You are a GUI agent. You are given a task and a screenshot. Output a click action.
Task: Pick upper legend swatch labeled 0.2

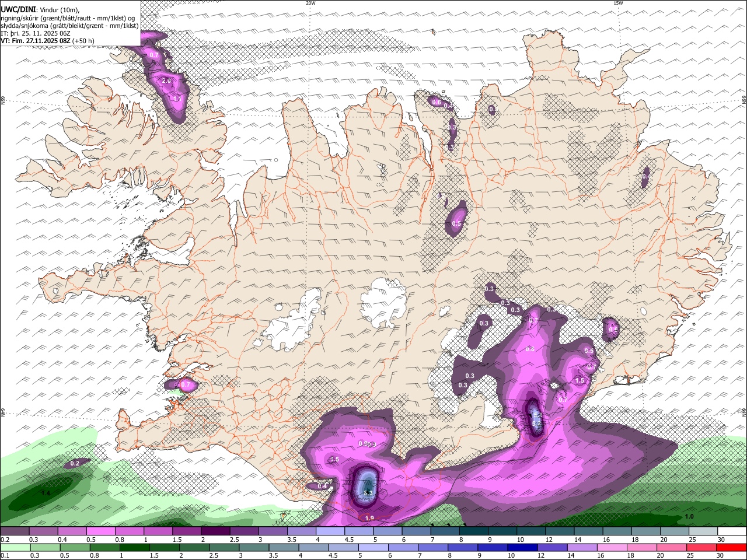(x=15, y=531)
